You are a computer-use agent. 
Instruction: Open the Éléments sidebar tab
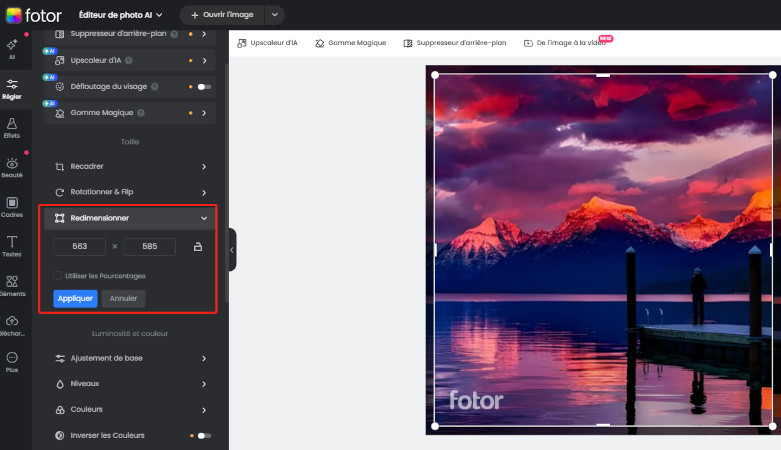pos(12,286)
